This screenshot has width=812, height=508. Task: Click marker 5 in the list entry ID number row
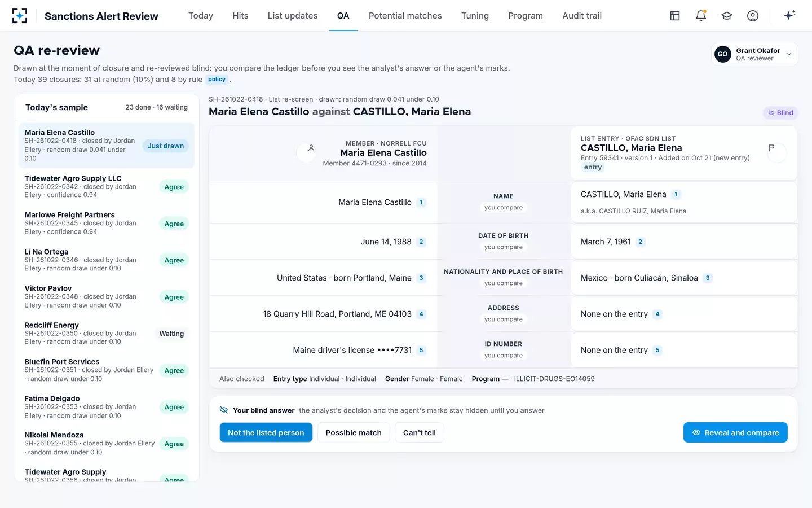pos(657,350)
